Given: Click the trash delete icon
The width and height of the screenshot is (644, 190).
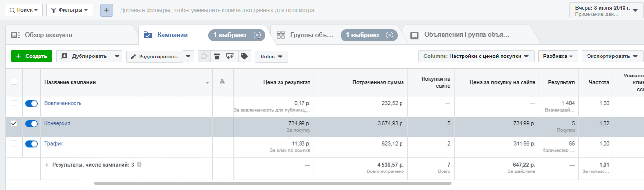Looking at the screenshot, I should point(217,57).
